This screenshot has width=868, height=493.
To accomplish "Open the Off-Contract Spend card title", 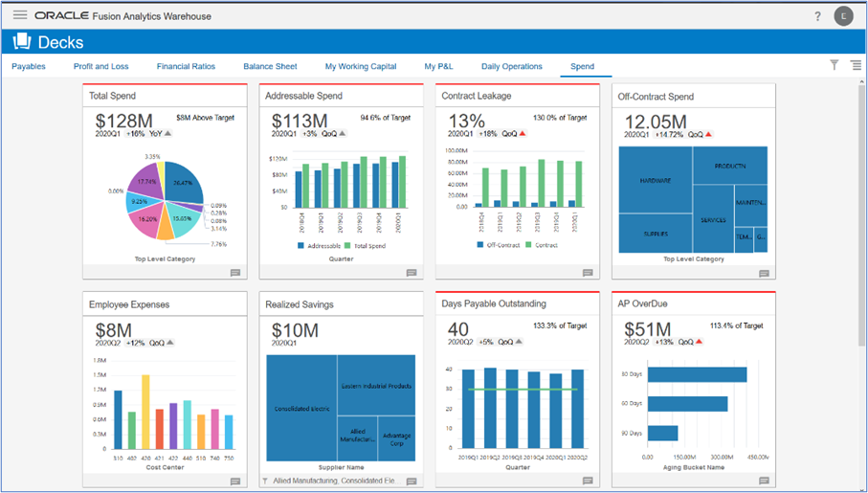I will [x=656, y=97].
